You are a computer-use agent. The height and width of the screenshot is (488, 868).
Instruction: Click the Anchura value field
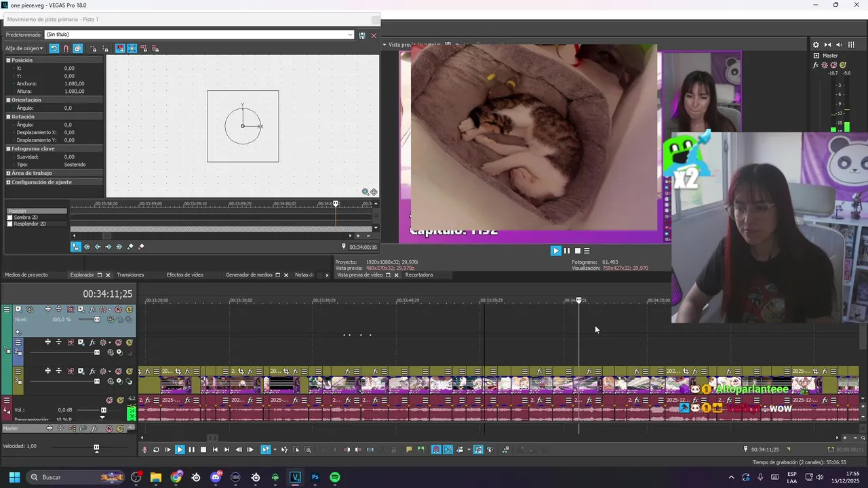click(x=74, y=83)
